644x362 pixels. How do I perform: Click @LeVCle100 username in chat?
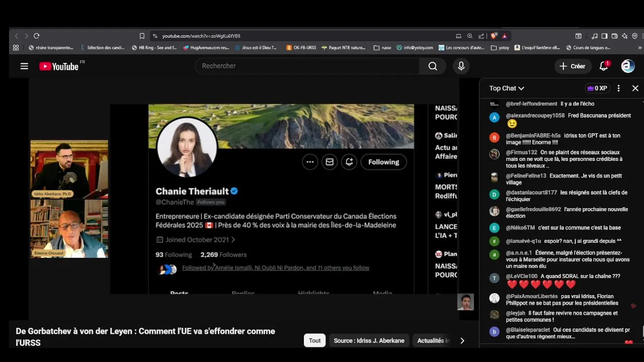tap(522, 276)
